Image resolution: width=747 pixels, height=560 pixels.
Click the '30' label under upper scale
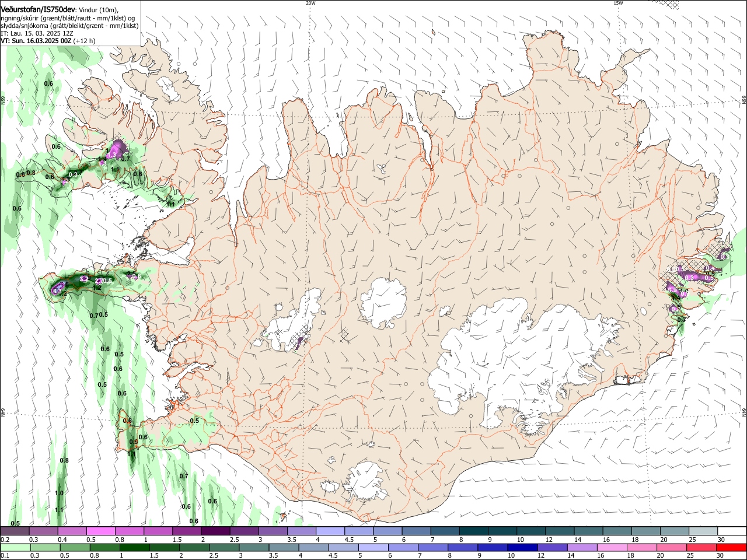pyautogui.click(x=721, y=540)
